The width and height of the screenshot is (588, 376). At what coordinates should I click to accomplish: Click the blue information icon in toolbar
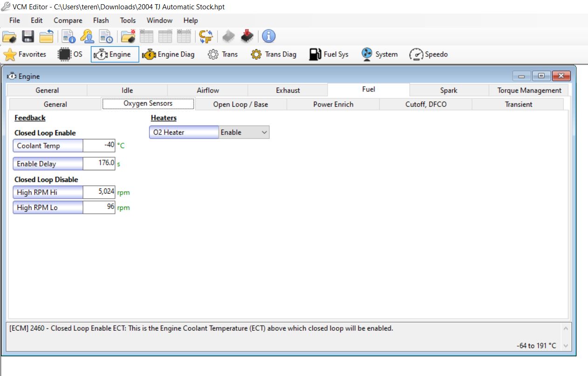tap(268, 36)
